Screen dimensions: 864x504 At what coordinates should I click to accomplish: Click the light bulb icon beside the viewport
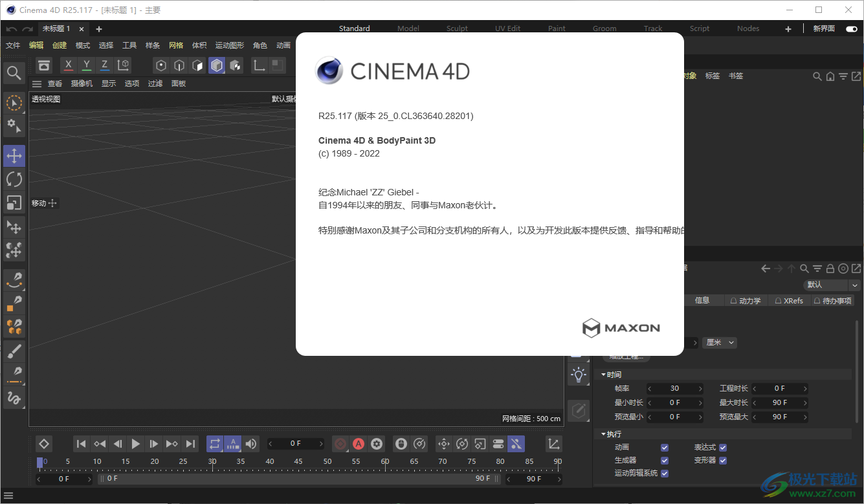(578, 373)
